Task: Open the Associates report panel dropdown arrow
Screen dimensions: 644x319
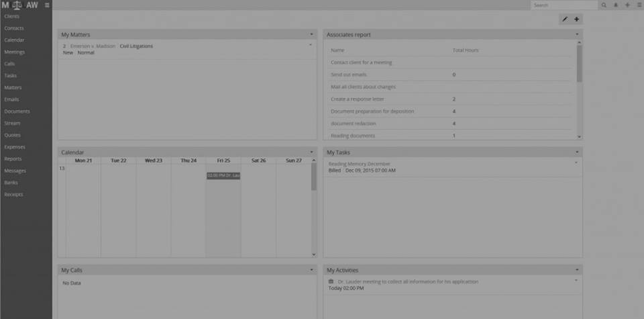Action: pos(577,34)
